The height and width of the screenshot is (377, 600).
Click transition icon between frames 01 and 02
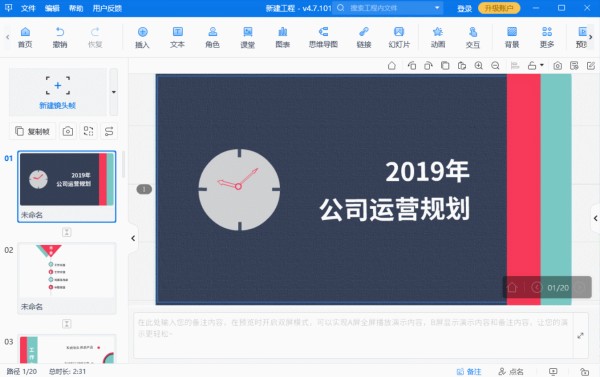67,232
